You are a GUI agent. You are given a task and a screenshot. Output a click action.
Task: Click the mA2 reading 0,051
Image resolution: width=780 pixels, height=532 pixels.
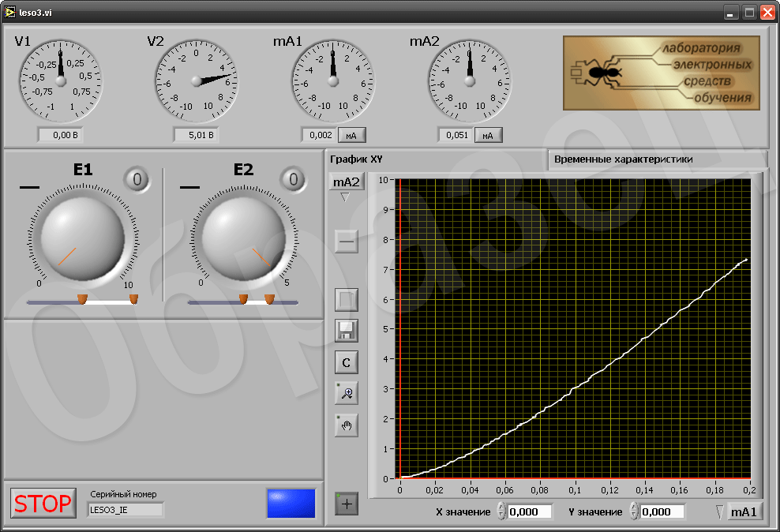pyautogui.click(x=456, y=135)
